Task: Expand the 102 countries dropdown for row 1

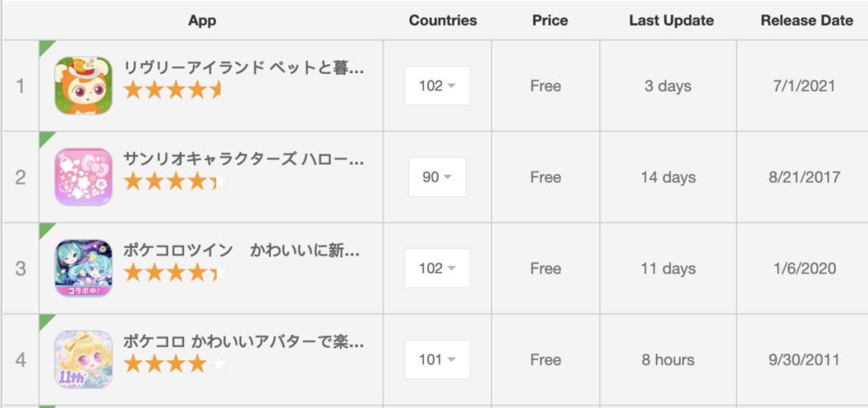Action: (x=437, y=86)
